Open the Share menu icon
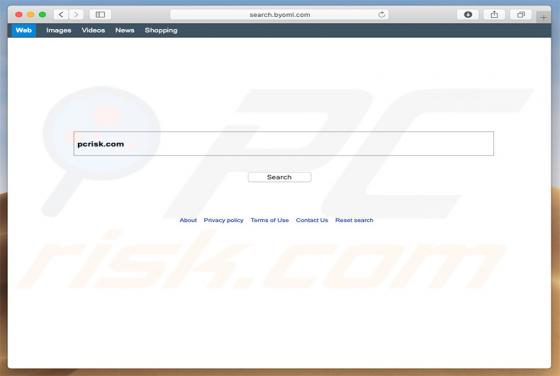Screen dimensions: 560x376 pyautogui.click(x=494, y=15)
